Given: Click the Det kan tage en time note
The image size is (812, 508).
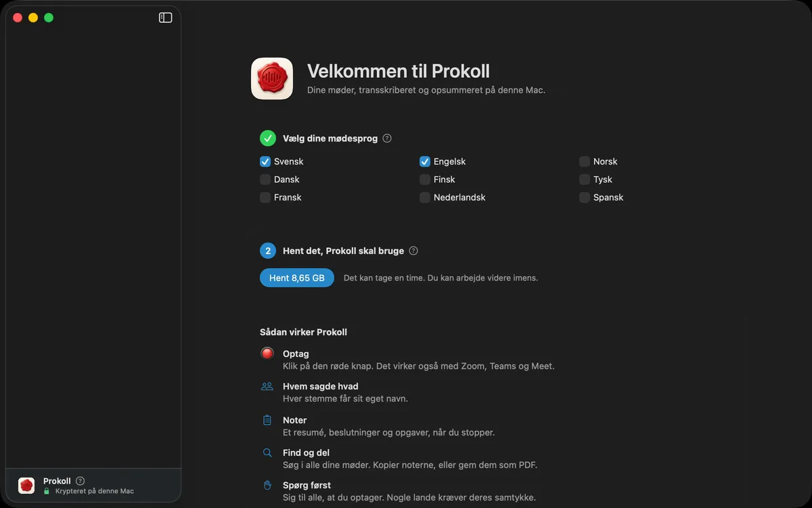Looking at the screenshot, I should [x=441, y=278].
